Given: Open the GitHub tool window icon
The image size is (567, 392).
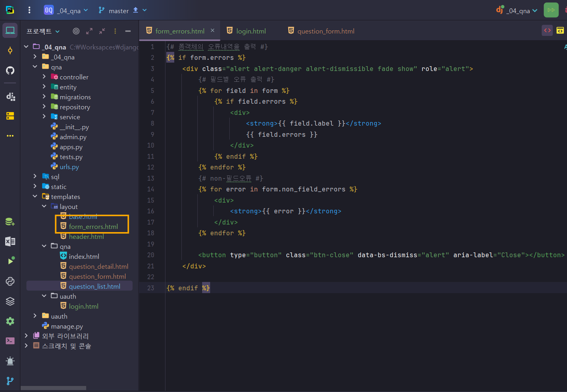Looking at the screenshot, I should [10, 71].
